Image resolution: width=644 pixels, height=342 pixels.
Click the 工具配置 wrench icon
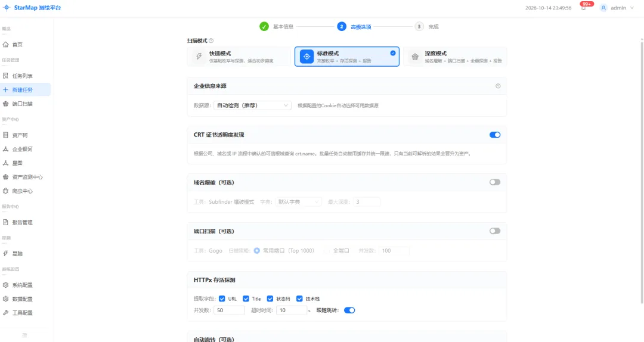(6, 313)
